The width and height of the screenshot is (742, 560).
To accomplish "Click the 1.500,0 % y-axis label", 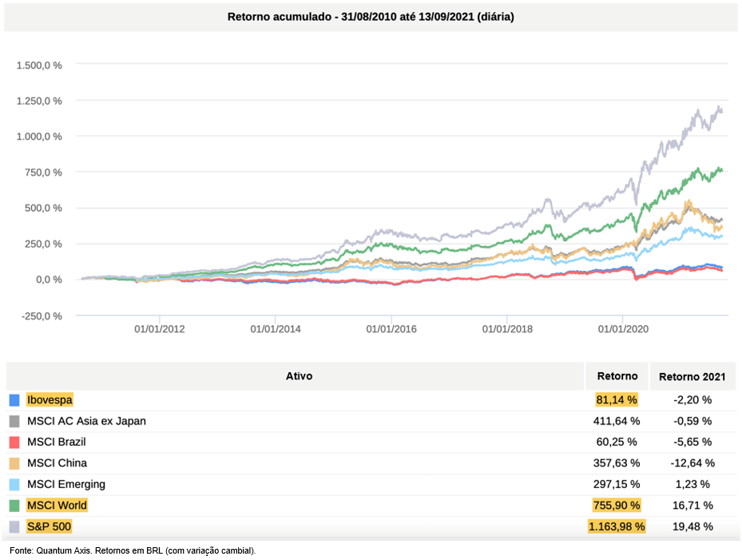I will (39, 66).
